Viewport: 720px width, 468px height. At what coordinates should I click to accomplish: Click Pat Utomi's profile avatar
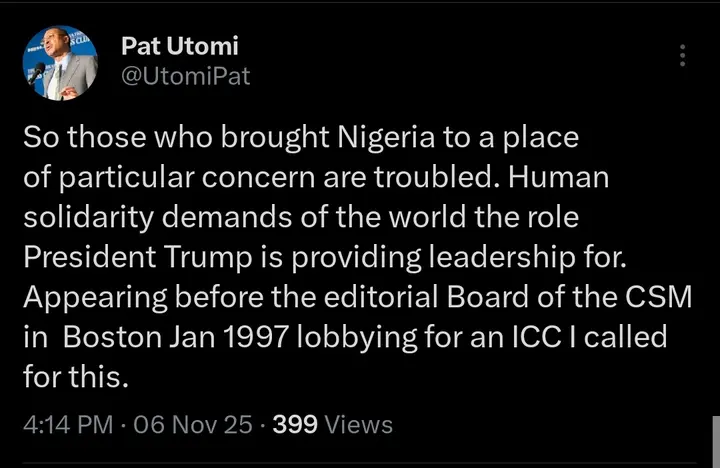tap(59, 63)
